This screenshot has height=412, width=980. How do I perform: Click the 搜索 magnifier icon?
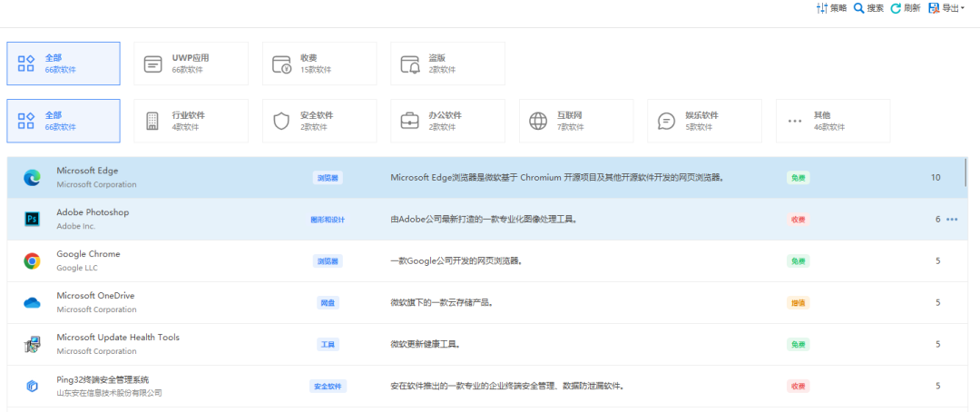pyautogui.click(x=858, y=8)
